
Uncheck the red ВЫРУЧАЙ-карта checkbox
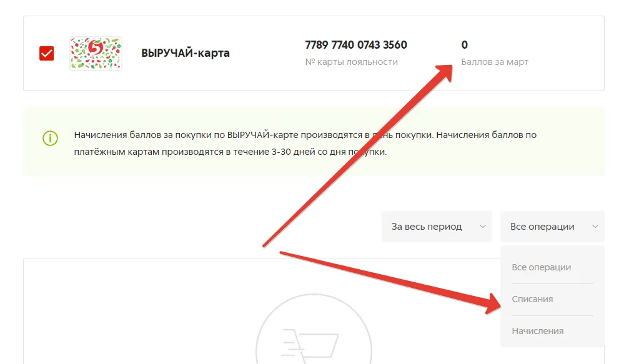[x=46, y=53]
